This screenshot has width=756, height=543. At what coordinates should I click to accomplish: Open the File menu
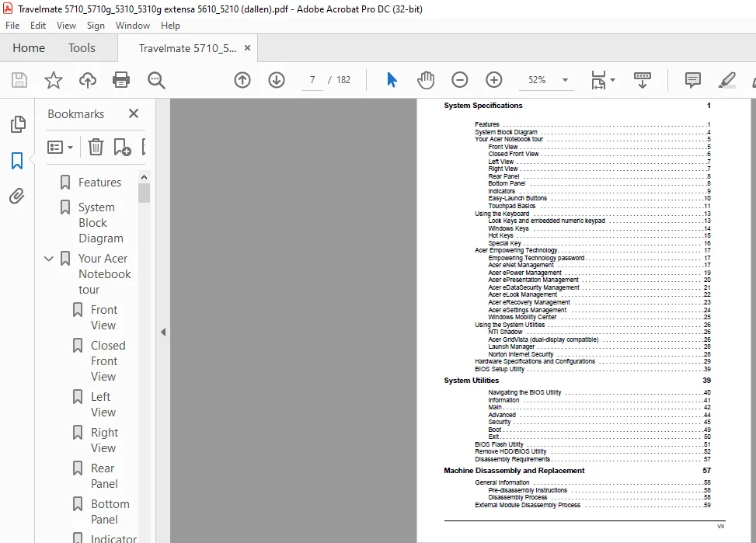tap(12, 26)
